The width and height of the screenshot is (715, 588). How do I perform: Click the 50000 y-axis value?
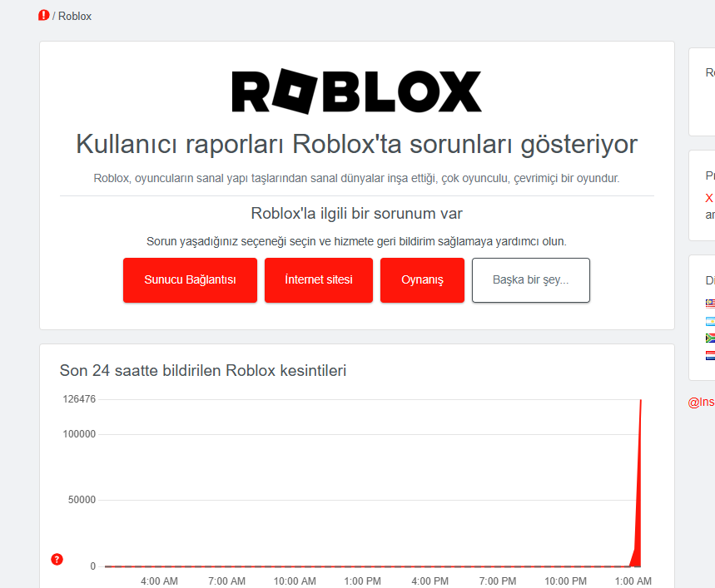click(82, 500)
